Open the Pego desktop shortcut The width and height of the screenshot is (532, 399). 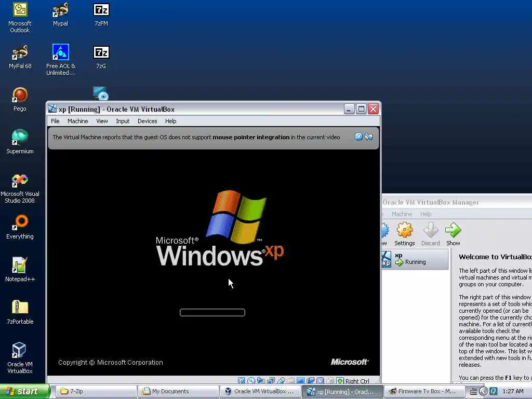[20, 100]
